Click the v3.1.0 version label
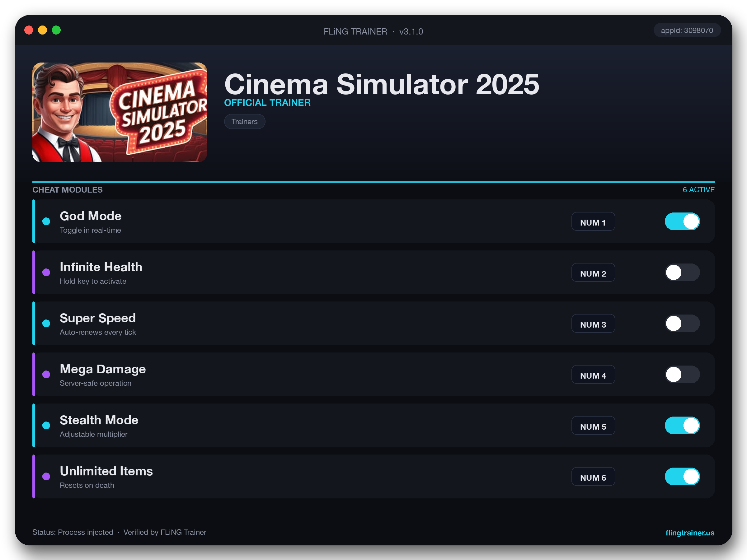The width and height of the screenshot is (747, 560). (411, 31)
